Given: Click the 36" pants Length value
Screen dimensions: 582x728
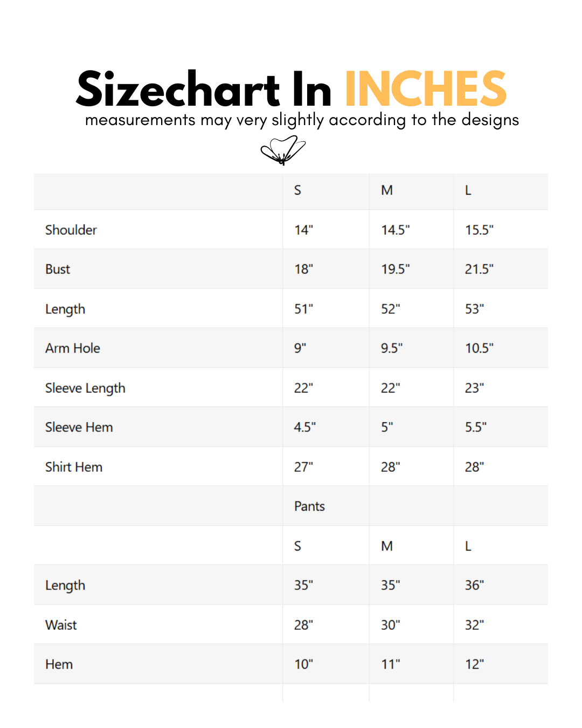Looking at the screenshot, I should click(474, 585).
